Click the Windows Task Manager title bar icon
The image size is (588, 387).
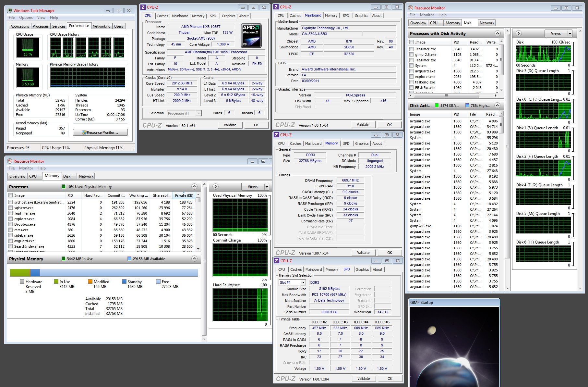(x=10, y=10)
